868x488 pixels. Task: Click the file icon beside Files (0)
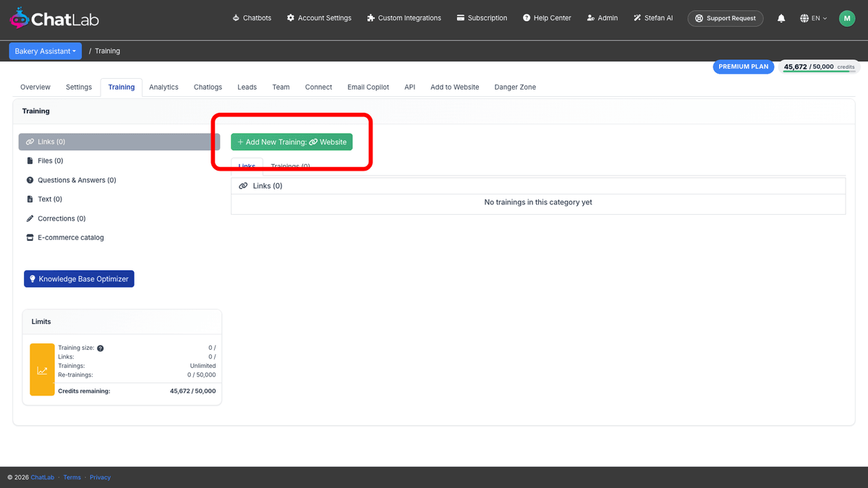click(x=30, y=160)
